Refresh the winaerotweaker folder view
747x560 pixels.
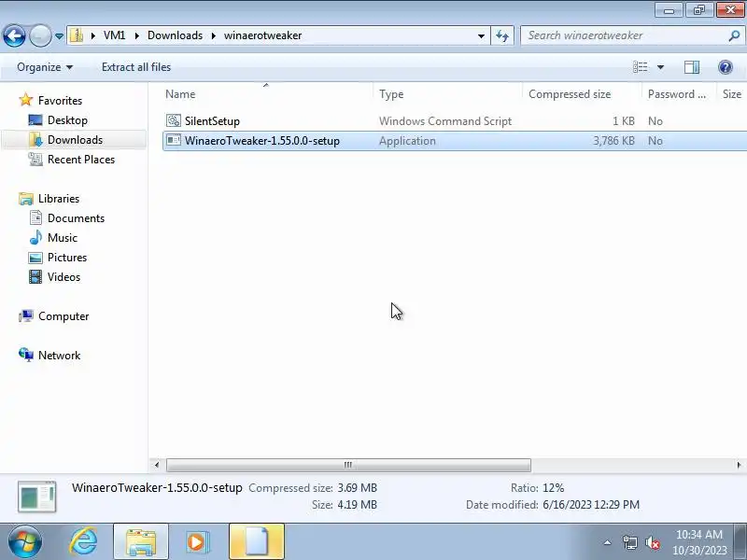coord(502,35)
